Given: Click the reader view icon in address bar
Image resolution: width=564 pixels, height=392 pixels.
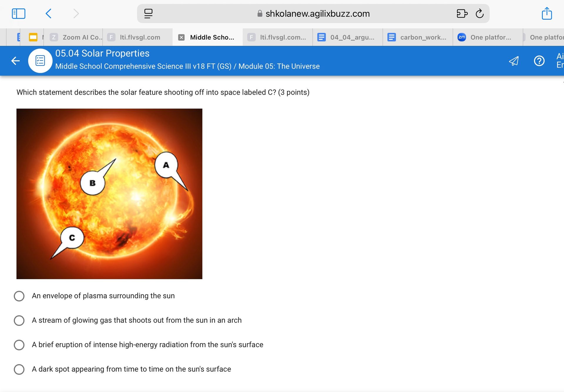Looking at the screenshot, I should tap(148, 14).
